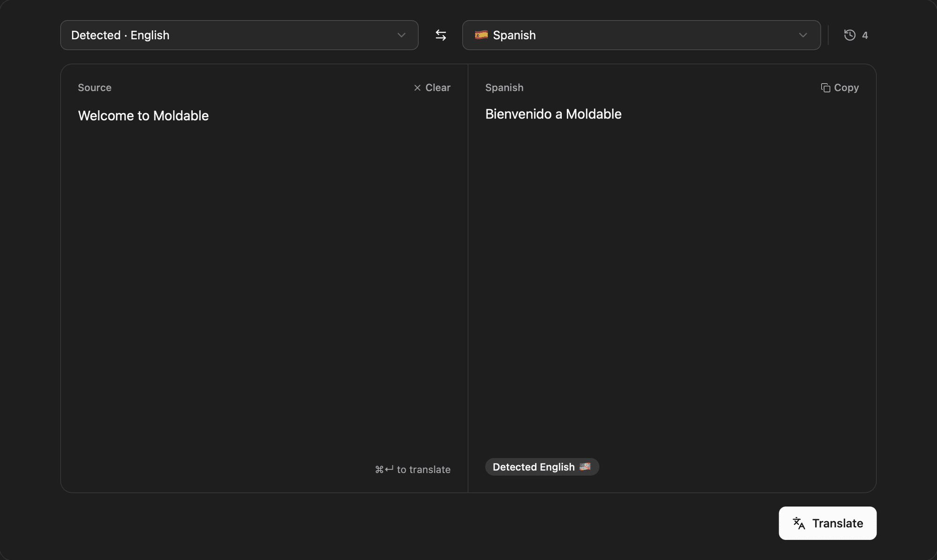Open translation history with 4 entries
Image resolution: width=937 pixels, height=560 pixels.
[855, 35]
